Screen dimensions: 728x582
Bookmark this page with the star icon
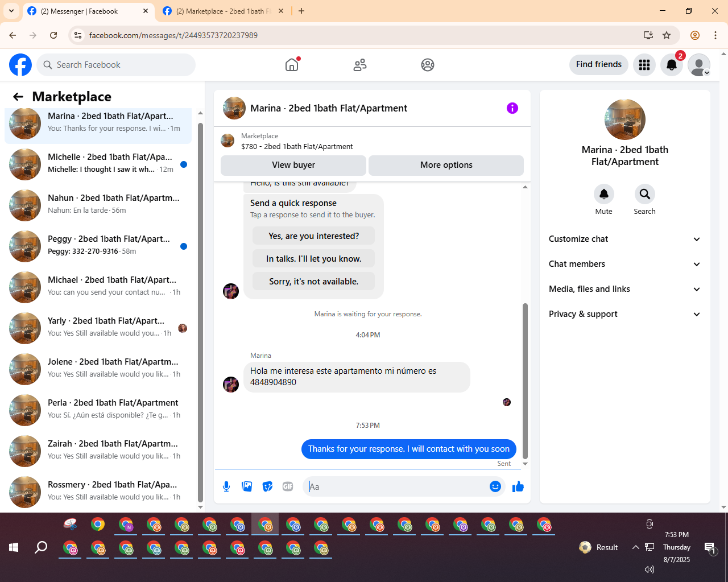click(x=667, y=35)
